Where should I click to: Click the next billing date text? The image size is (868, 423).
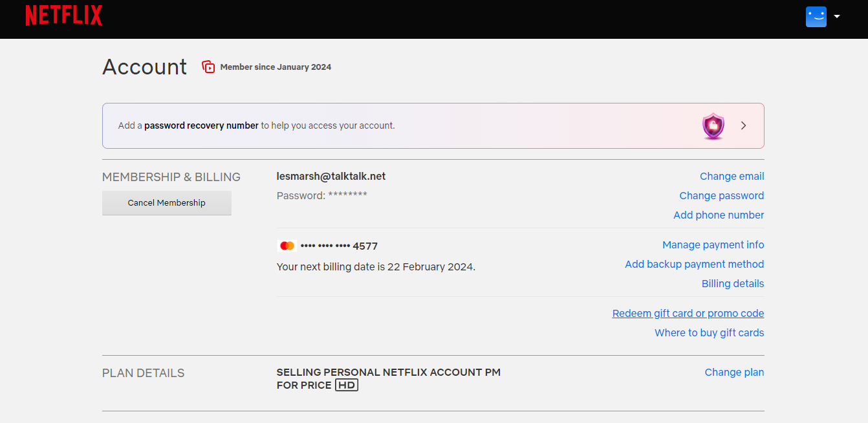pyautogui.click(x=376, y=266)
